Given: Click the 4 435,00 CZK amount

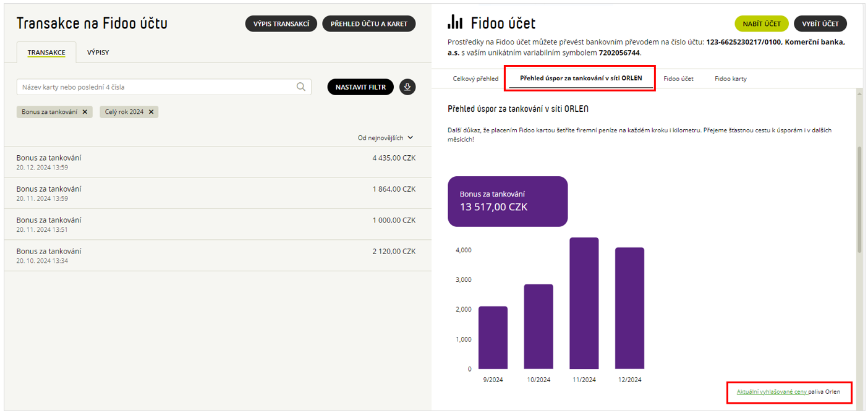Looking at the screenshot, I should pos(394,158).
